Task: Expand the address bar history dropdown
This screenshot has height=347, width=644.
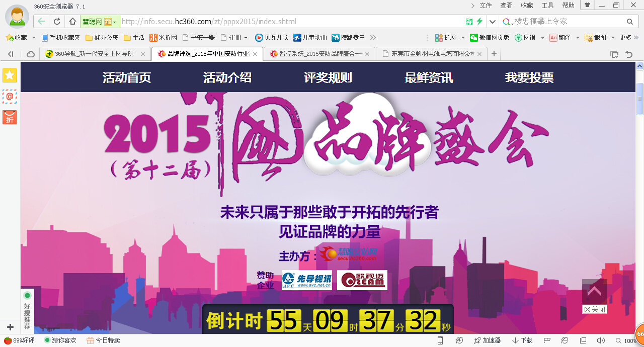Action: click(x=493, y=22)
